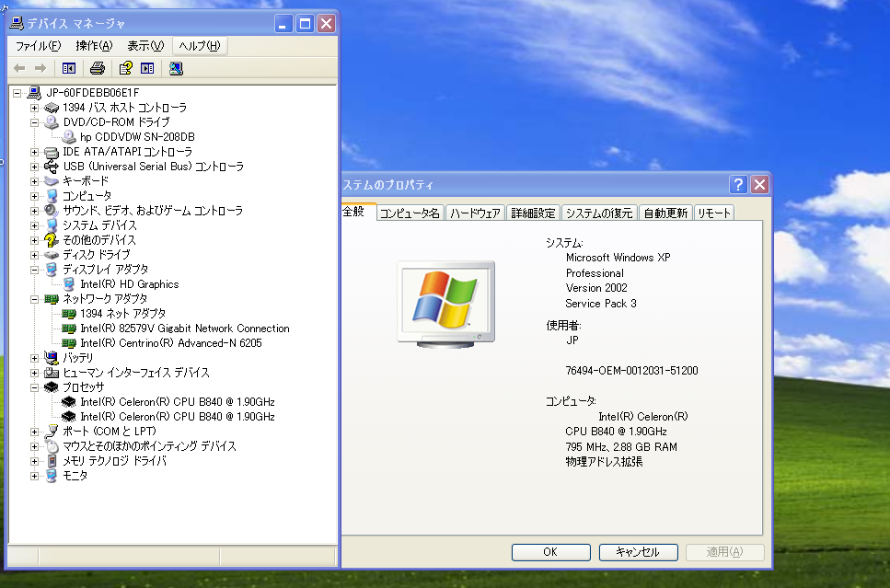Click the キャンセル button

638,552
